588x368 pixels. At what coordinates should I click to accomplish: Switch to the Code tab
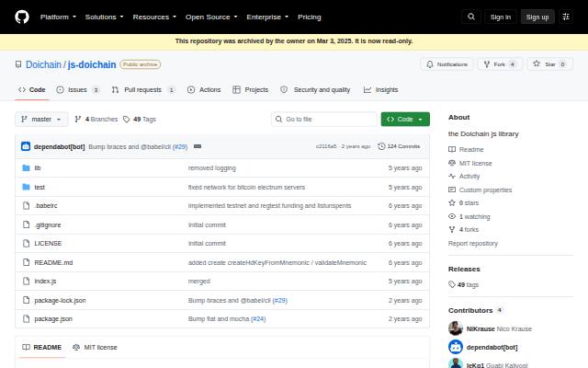click(x=32, y=90)
